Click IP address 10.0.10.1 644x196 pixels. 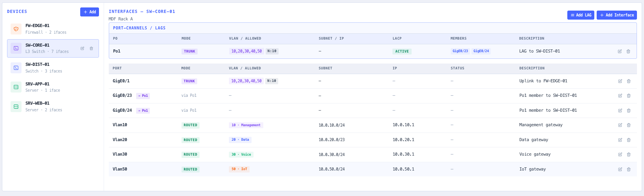(403, 125)
